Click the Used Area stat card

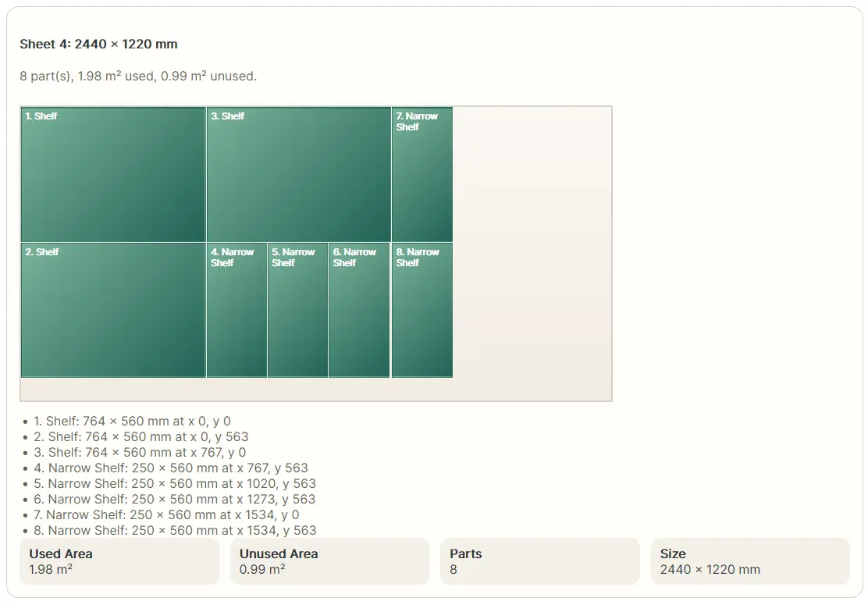pyautogui.click(x=119, y=561)
